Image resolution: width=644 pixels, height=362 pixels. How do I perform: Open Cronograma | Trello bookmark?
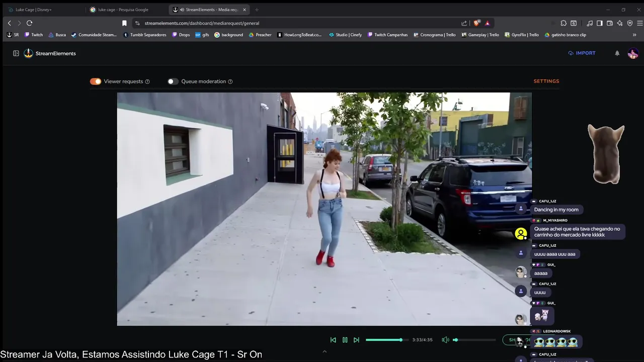435,35
